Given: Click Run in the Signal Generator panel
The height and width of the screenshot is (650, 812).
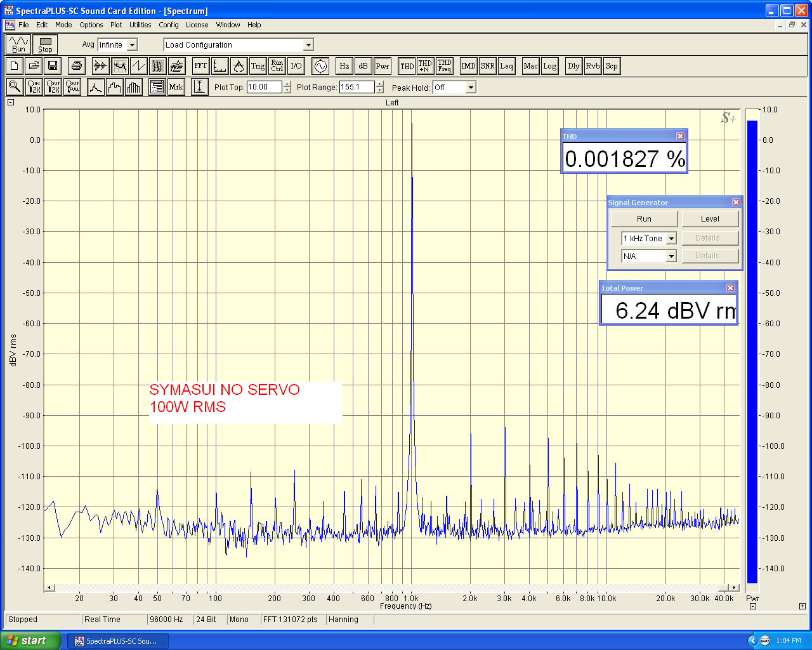Looking at the screenshot, I should (x=644, y=219).
